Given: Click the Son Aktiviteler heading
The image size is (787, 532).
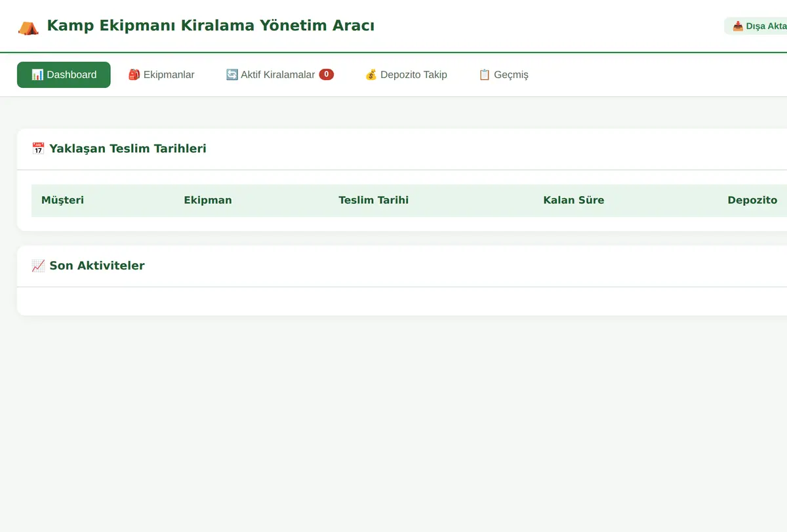Looking at the screenshot, I should pos(97,266).
